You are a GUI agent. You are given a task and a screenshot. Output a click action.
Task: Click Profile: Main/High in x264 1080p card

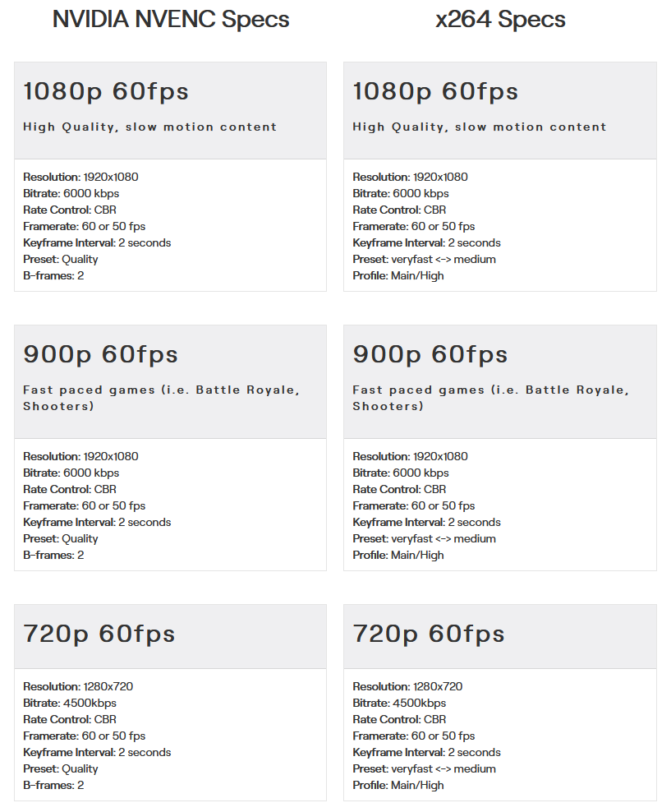[398, 276]
